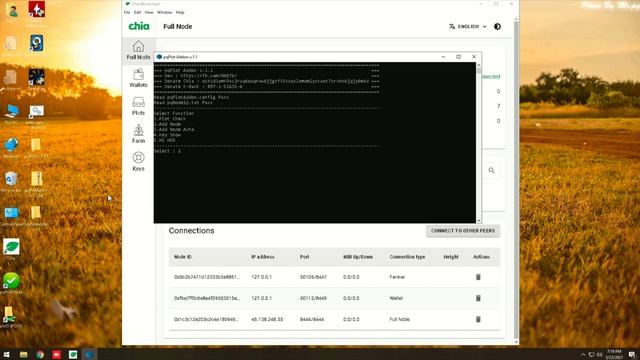The image size is (640, 360).
Task: Click the Port column header
Action: (x=304, y=257)
